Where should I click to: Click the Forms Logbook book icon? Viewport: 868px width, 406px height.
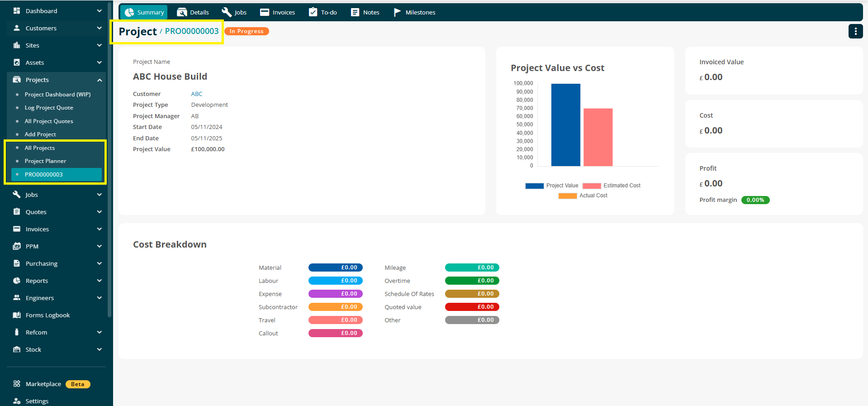pos(17,315)
